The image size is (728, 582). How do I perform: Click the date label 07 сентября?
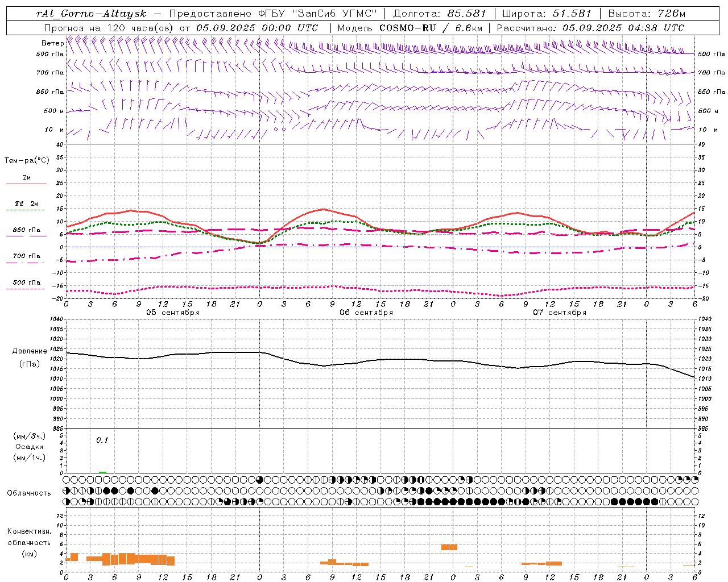(x=560, y=313)
